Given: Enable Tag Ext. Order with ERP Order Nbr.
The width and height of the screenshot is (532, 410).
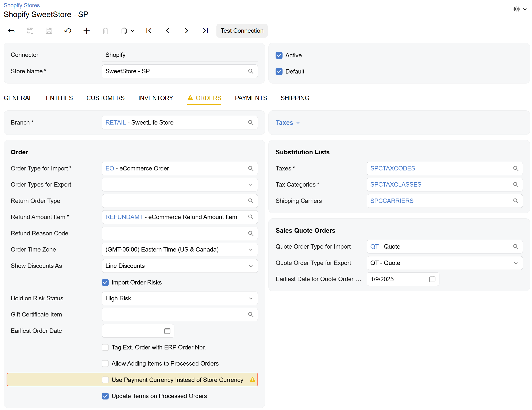Looking at the screenshot, I should [x=105, y=347].
